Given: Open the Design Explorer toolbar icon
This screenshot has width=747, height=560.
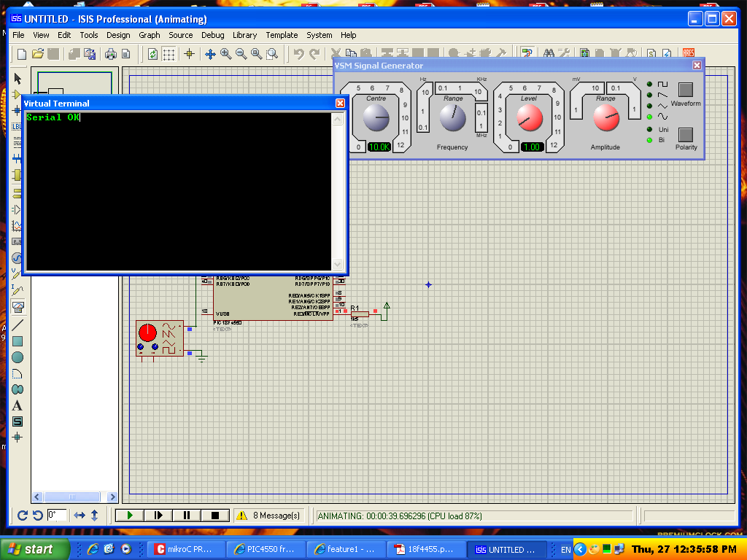Looking at the screenshot, I should point(584,52).
